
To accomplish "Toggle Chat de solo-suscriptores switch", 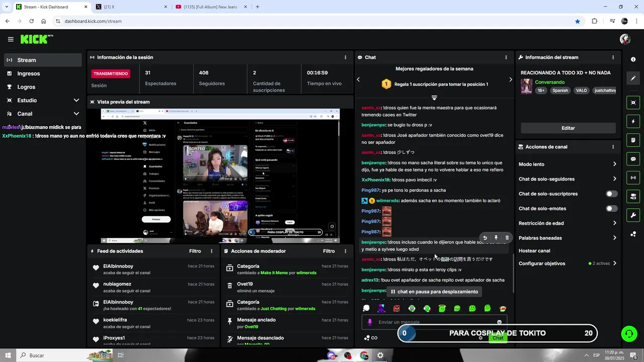I will pyautogui.click(x=611, y=194).
